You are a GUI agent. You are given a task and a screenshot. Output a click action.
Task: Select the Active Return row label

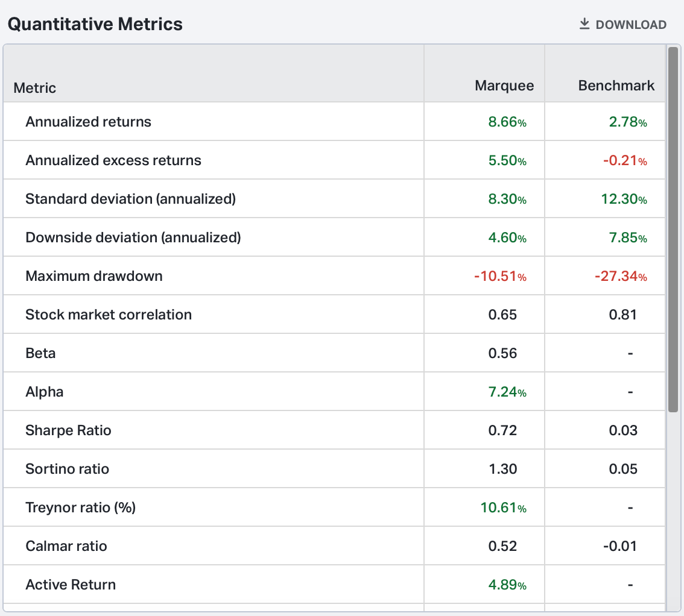pos(71,585)
